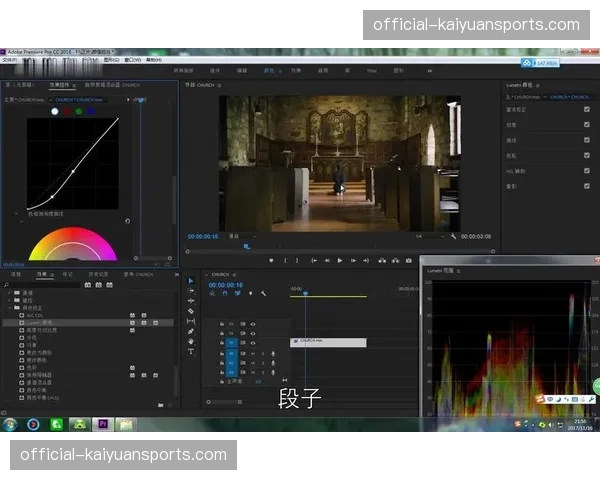Image resolution: width=600 pixels, height=480 pixels.
Task: Add a marker in Program Monitor
Action: tap(271, 261)
